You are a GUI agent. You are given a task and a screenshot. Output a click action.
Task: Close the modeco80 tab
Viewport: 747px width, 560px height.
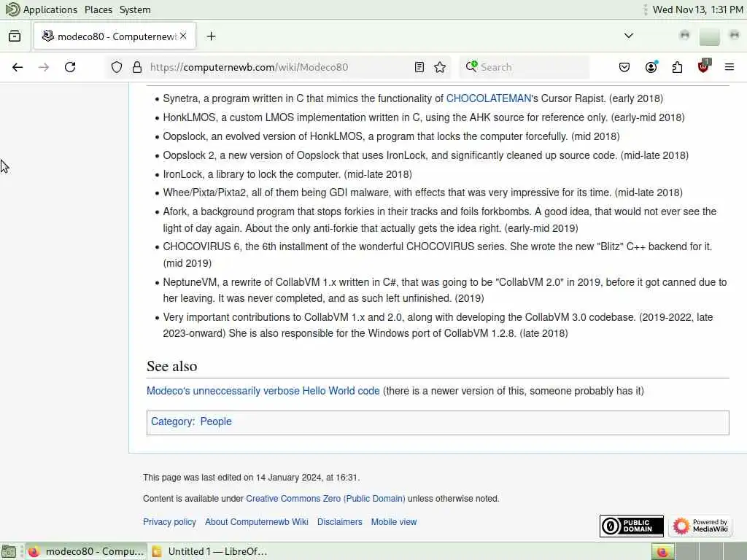(x=183, y=36)
